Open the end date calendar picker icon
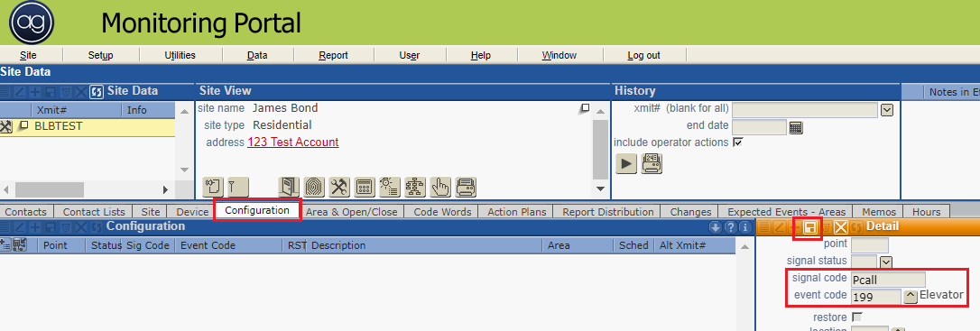The height and width of the screenshot is (331, 980). [796, 127]
